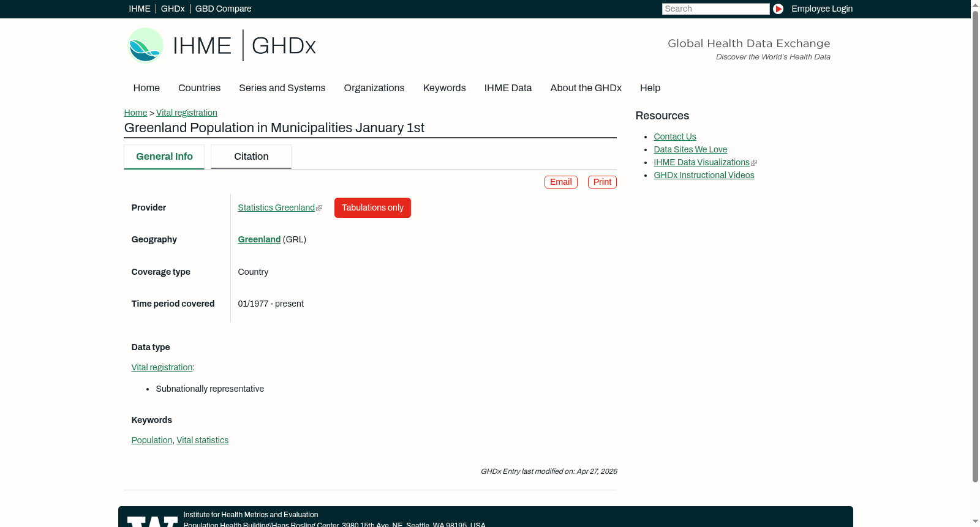Click the Tabulations only red badge

(x=372, y=207)
